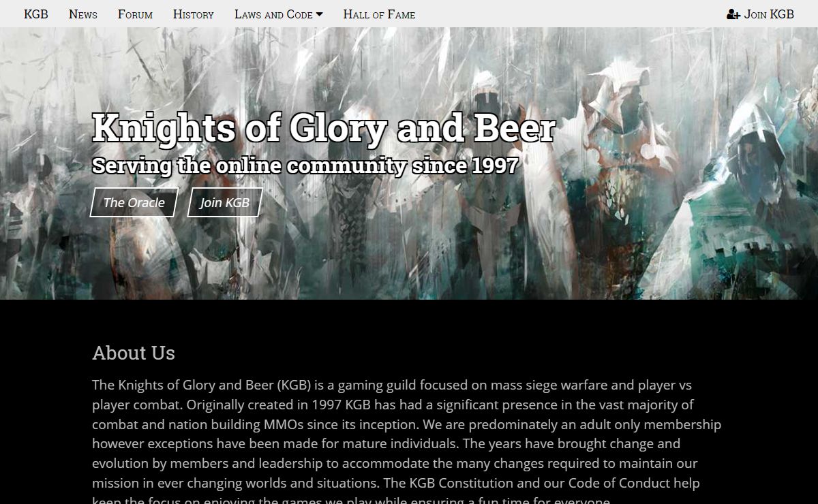This screenshot has width=818, height=504.
Task: Open the Hall of Fame page
Action: pos(379,14)
